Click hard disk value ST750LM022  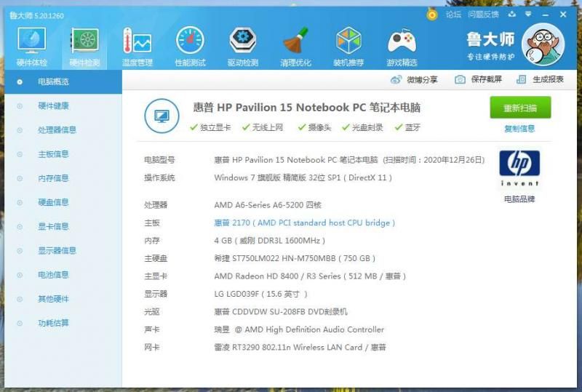pos(295,258)
